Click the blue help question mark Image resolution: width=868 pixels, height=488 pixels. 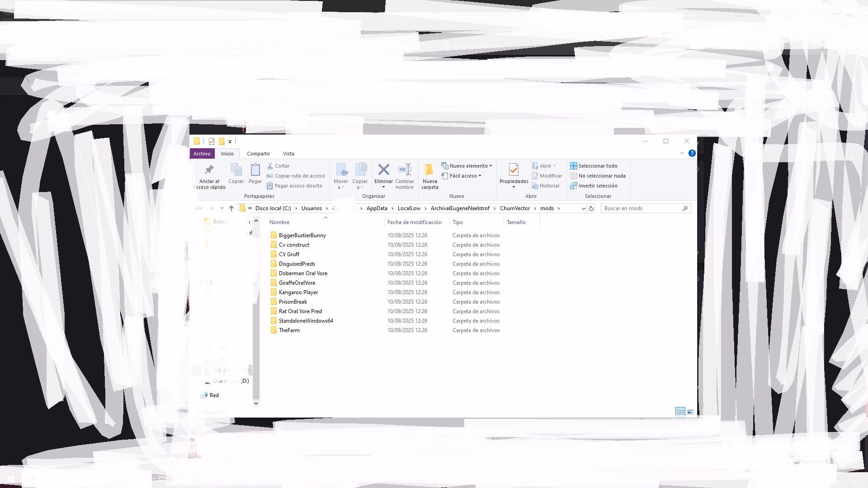coord(692,154)
